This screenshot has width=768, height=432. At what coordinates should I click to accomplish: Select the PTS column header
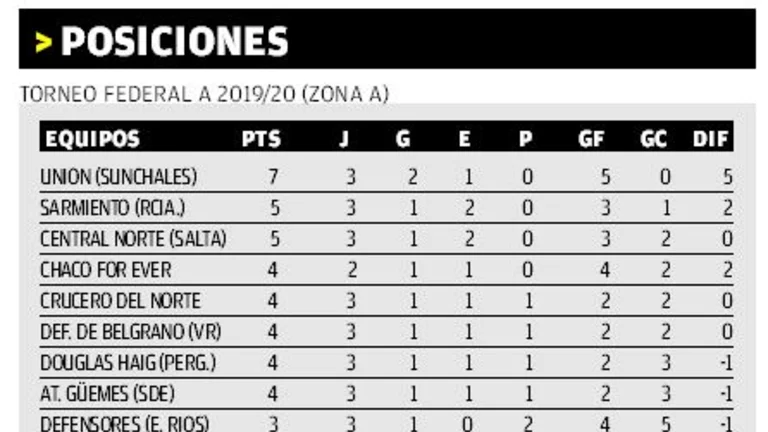261,139
